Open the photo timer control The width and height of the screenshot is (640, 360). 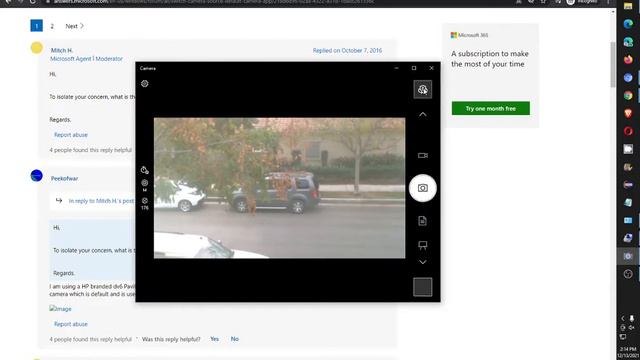point(144,170)
